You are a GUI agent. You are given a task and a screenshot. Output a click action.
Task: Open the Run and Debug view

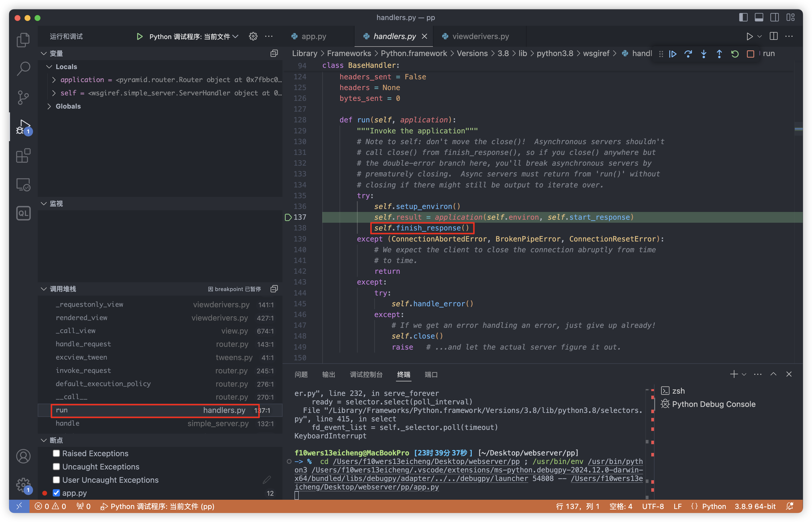23,127
